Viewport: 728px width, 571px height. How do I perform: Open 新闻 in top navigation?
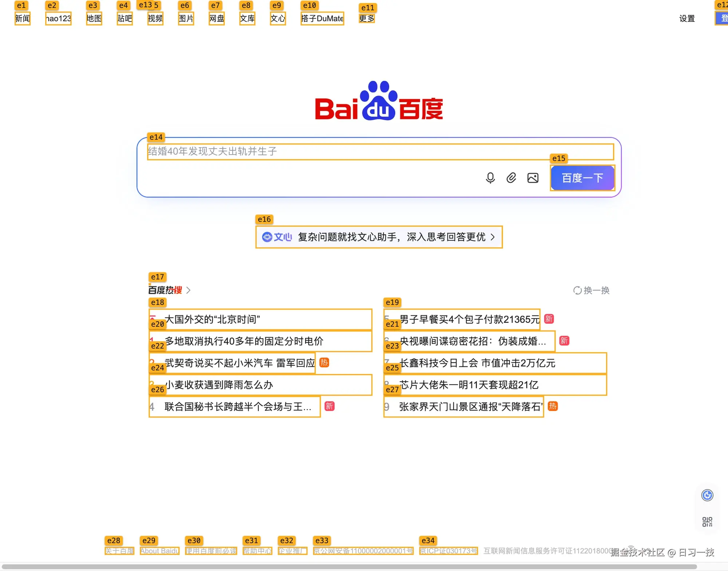click(x=23, y=18)
